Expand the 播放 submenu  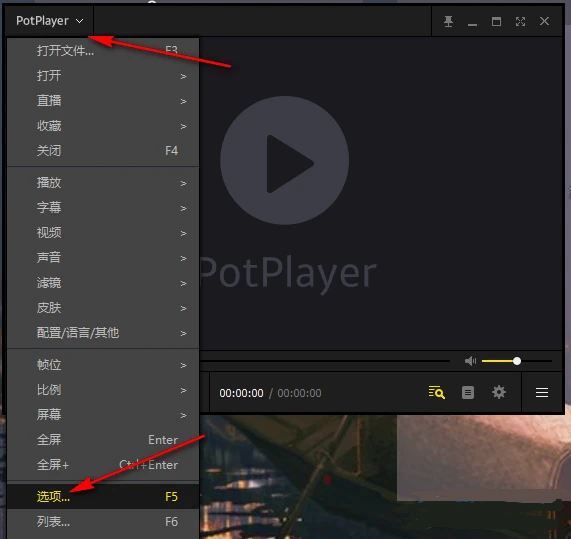click(x=103, y=182)
